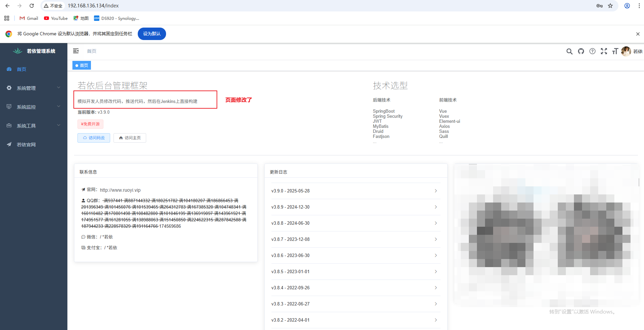Click the 若依后台管理框架 heading
The height and width of the screenshot is (330, 644).
tap(112, 85)
